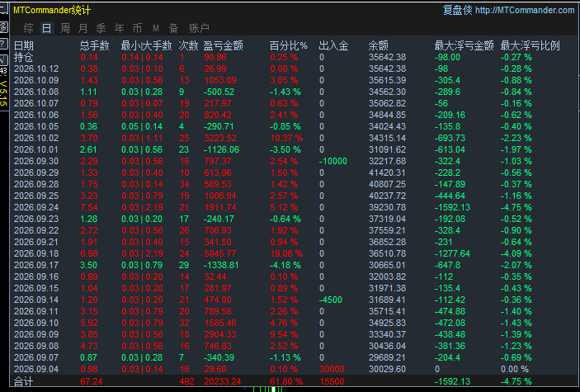Viewport: 580px width, 392px height.
Task: Select the 日 daily statistics tab
Action: tap(46, 28)
